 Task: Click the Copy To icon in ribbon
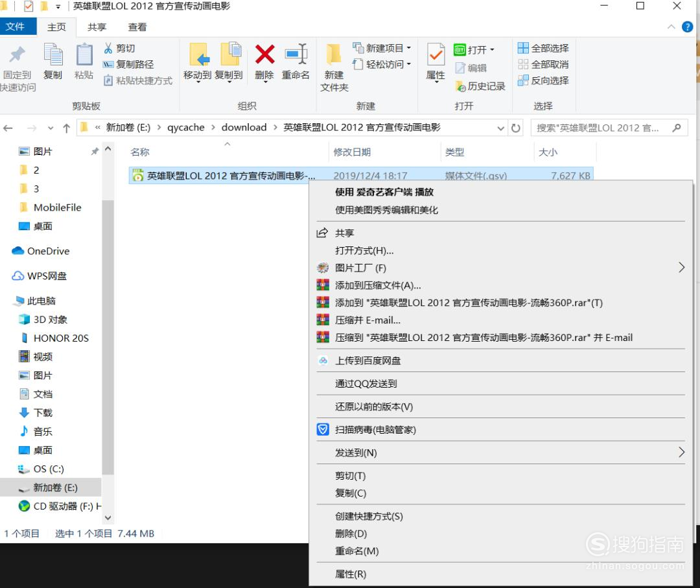pos(229,56)
